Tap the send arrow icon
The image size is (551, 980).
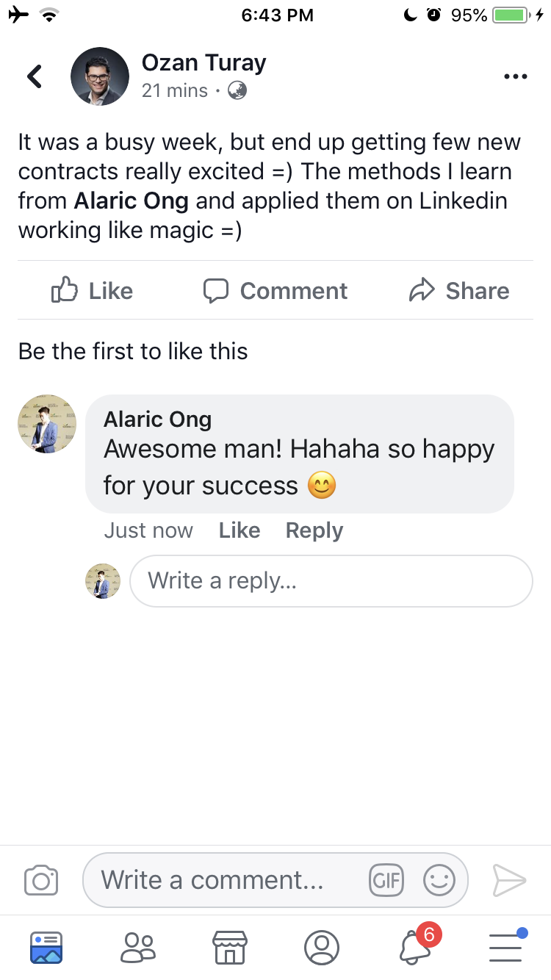tap(508, 879)
